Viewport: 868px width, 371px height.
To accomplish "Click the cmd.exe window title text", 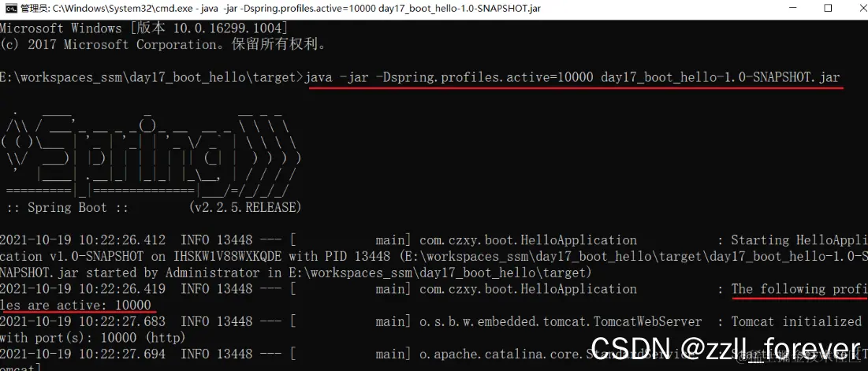I will (280, 9).
